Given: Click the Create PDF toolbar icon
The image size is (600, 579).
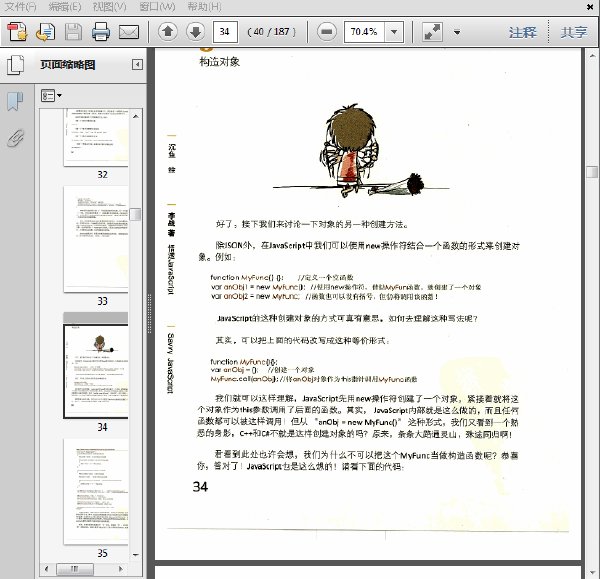Looking at the screenshot, I should [17, 32].
